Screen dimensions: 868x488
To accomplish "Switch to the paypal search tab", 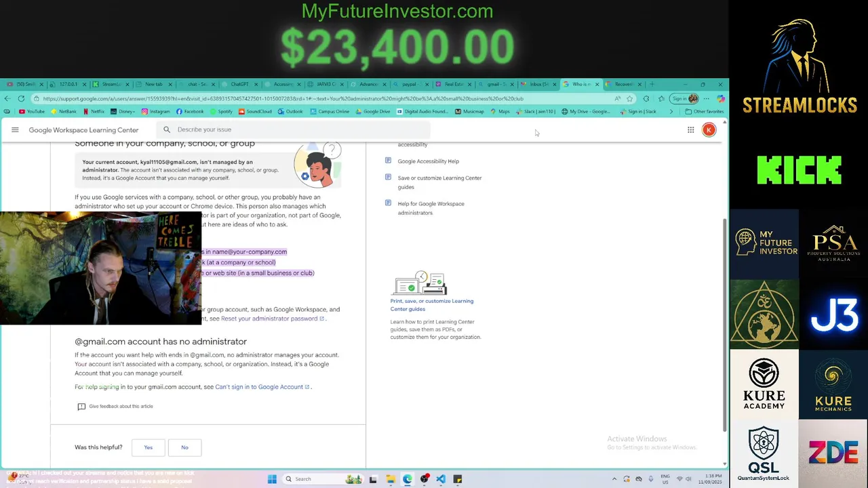I will coord(410,84).
